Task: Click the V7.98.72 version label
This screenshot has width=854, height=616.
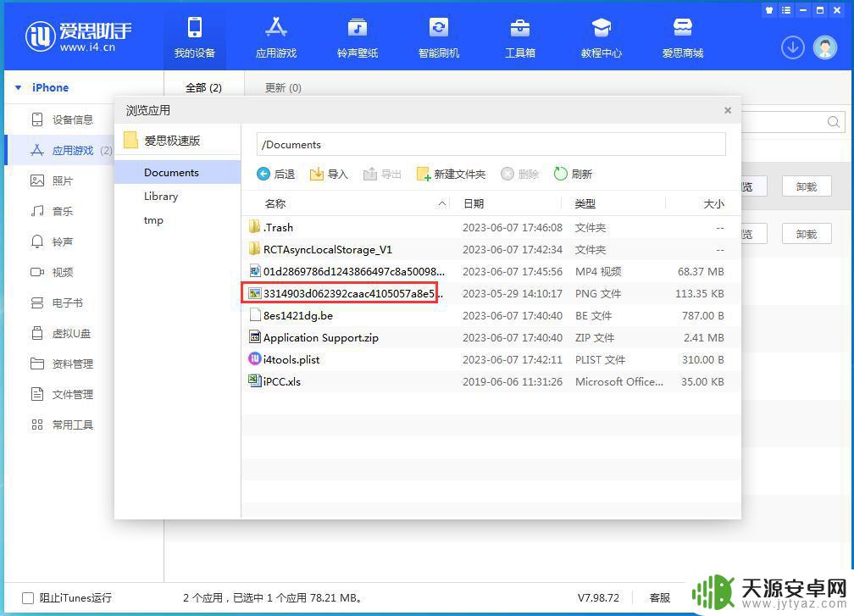Action: pyautogui.click(x=598, y=598)
